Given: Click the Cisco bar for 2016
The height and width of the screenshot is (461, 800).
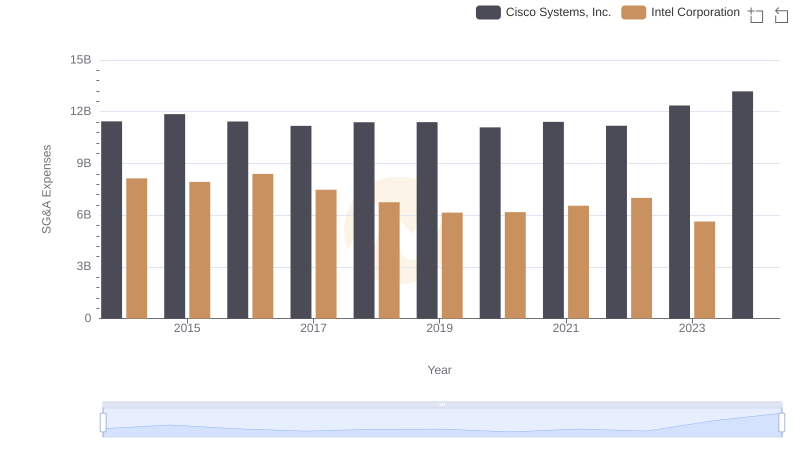Looking at the screenshot, I should coord(238,220).
